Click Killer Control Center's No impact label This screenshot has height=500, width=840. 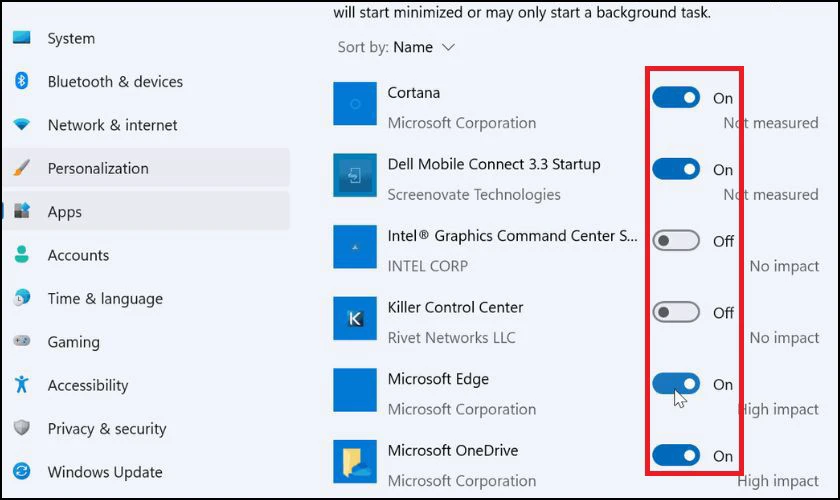pyautogui.click(x=784, y=338)
